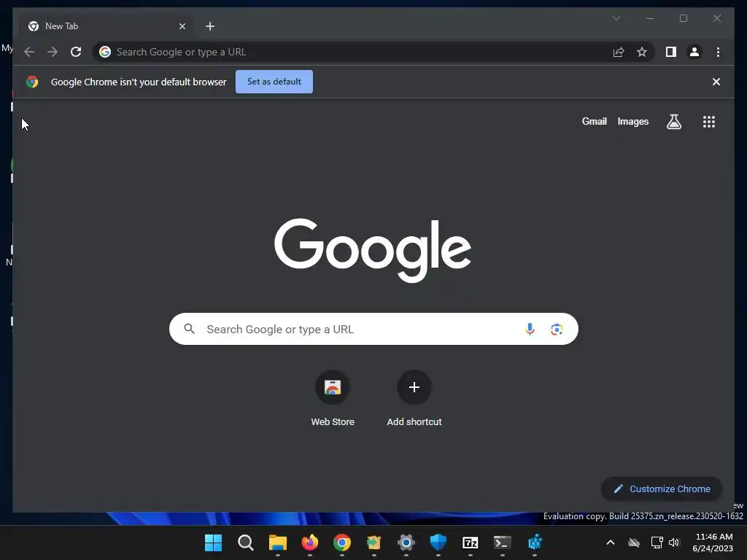Open Terminal from taskbar
Viewport: 747px width, 560px height.
[502, 542]
